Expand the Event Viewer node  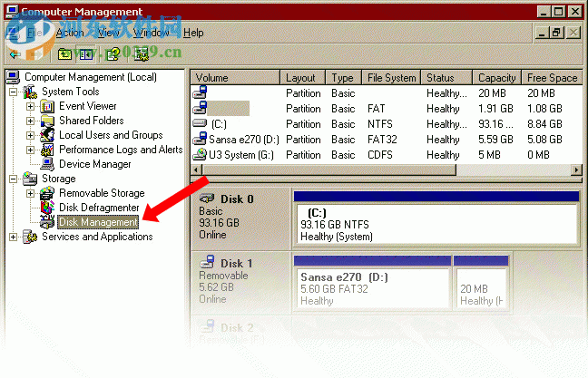tap(30, 106)
